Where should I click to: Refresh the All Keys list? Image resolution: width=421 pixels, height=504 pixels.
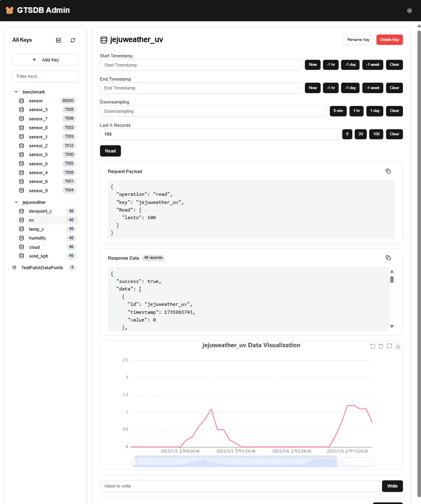(x=73, y=40)
